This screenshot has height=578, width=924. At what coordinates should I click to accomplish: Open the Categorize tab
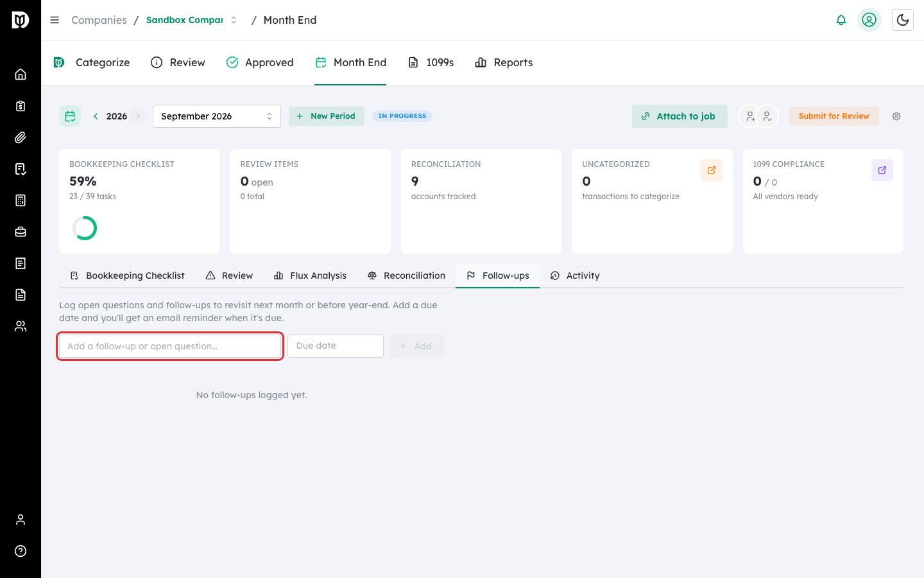point(92,62)
